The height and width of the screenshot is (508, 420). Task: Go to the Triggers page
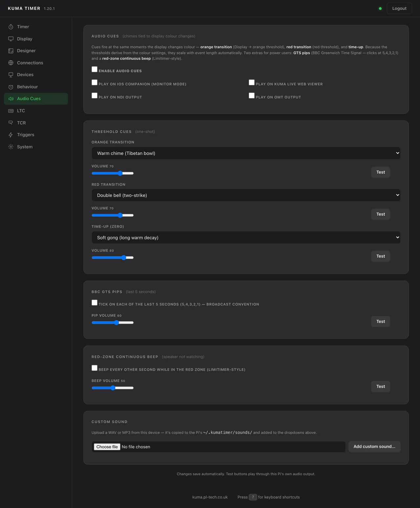(36, 135)
